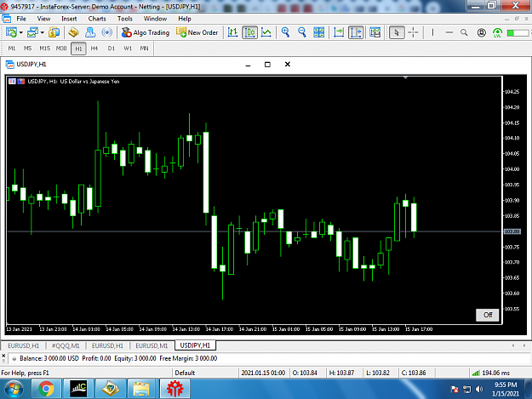Select the M1 timeframe

click(x=12, y=48)
